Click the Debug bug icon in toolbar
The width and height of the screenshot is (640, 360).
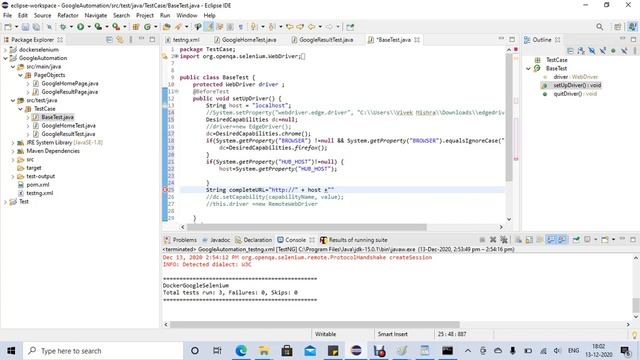point(63,27)
